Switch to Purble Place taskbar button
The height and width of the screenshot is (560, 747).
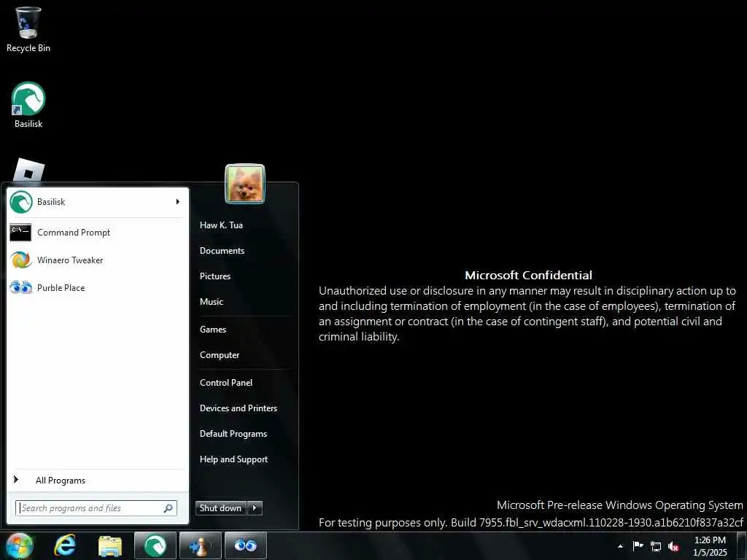pyautogui.click(x=245, y=545)
